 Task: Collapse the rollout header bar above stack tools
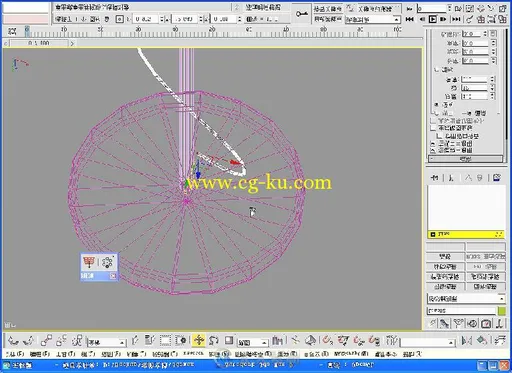[465, 159]
